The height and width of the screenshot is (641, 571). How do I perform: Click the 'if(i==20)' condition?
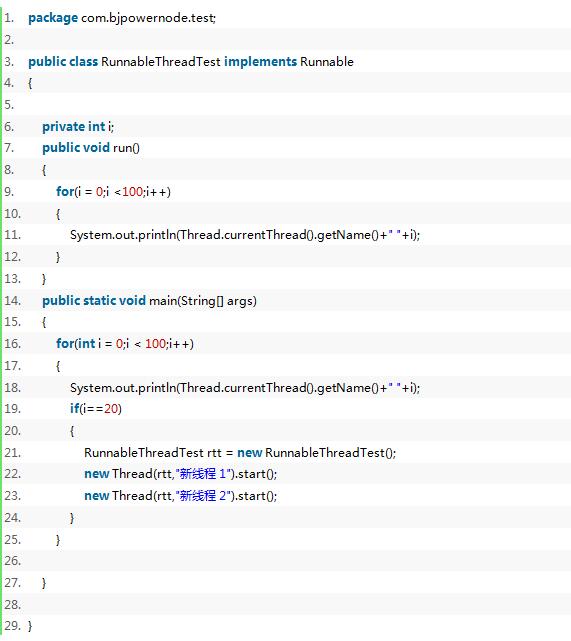tap(96, 408)
